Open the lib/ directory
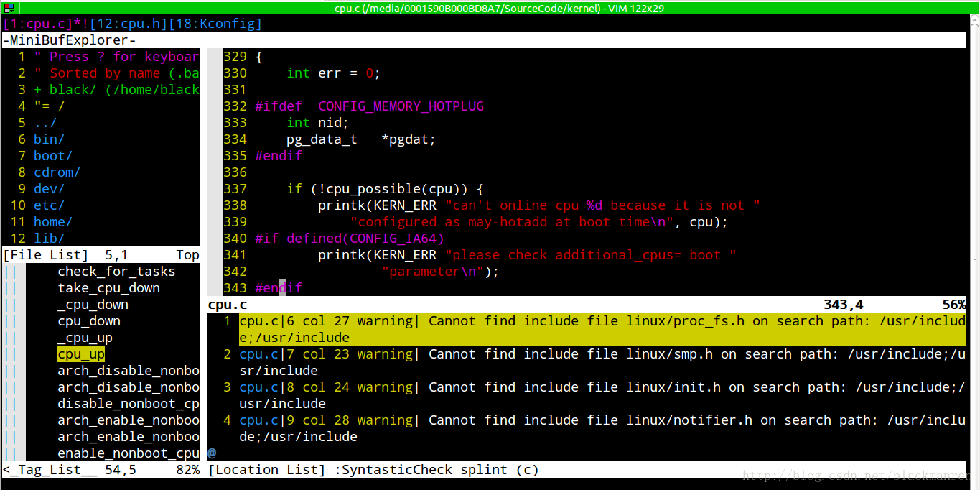Viewport: 980px width, 490px height. click(49, 239)
